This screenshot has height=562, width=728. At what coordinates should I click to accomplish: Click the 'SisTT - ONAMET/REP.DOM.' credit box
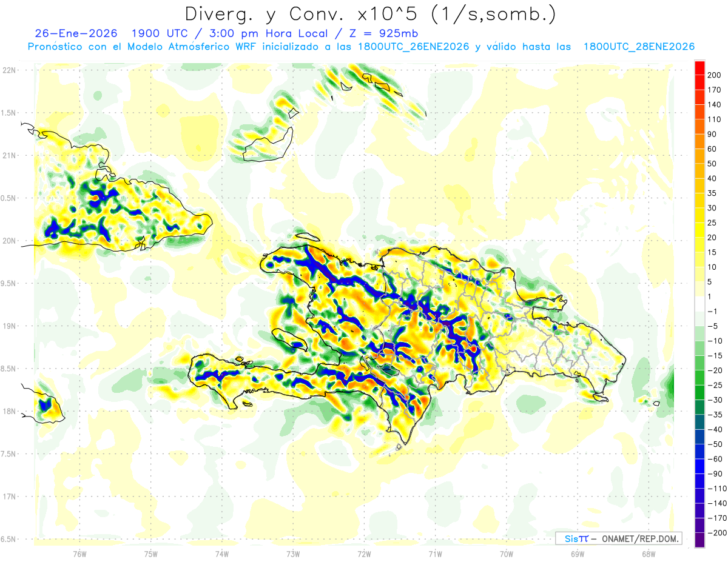click(618, 538)
